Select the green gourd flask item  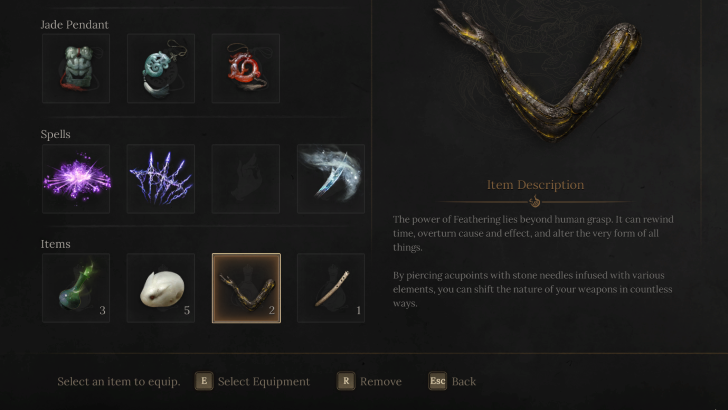click(76, 288)
